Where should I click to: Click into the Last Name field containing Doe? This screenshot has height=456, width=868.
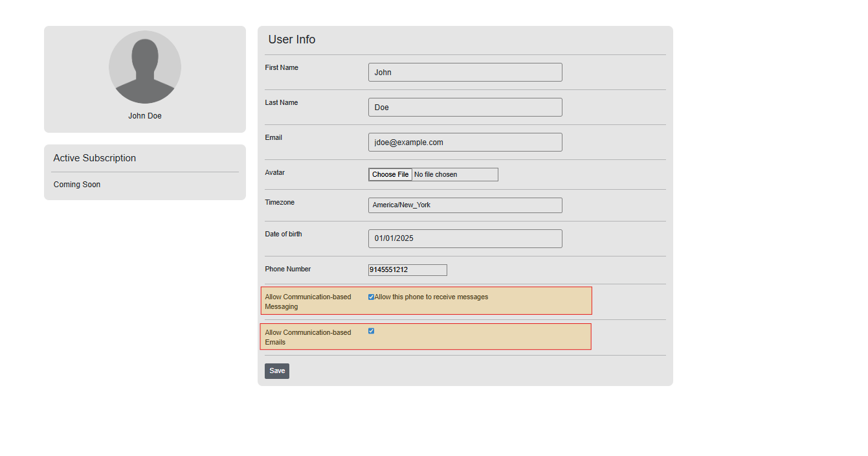coord(465,108)
